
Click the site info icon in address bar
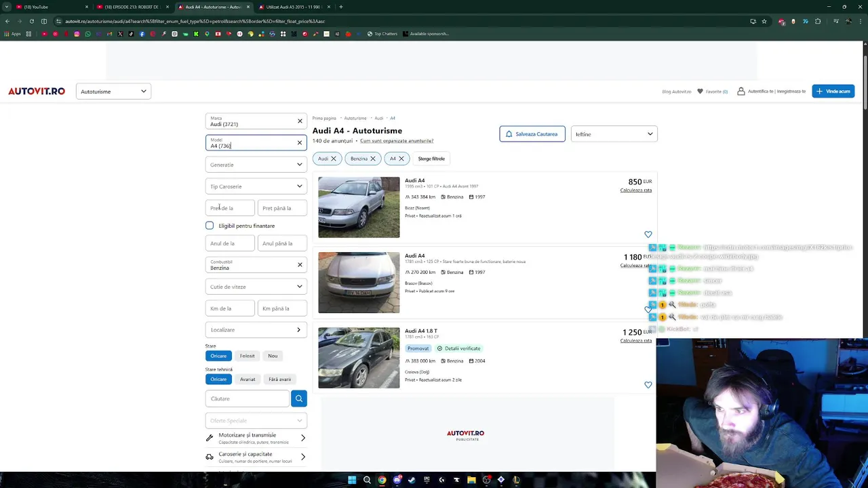tap(58, 21)
